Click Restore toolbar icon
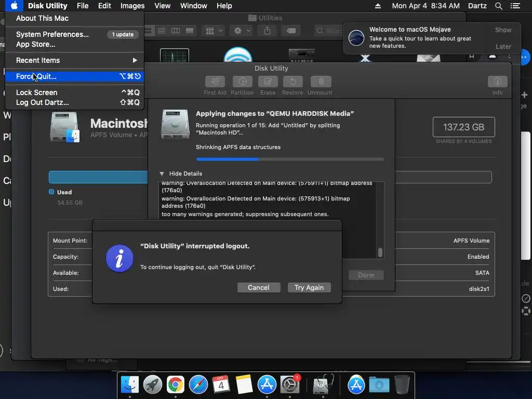Image resolution: width=532 pixels, height=399 pixels. [x=292, y=82]
